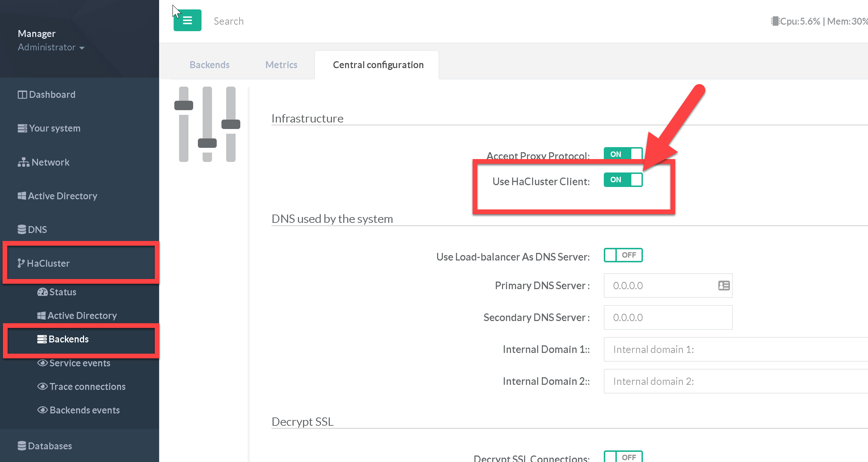
Task: Open Trace connections in the sidebar
Action: [x=87, y=387]
